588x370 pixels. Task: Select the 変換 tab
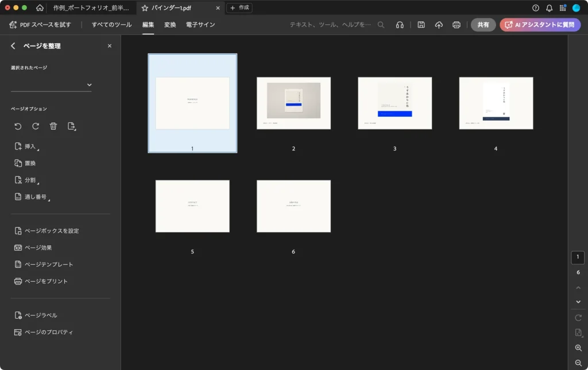coord(170,25)
